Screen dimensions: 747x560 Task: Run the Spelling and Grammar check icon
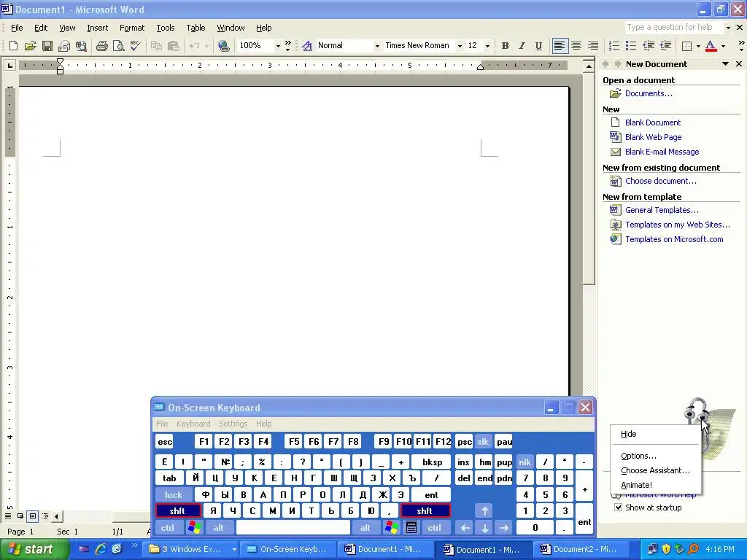pyautogui.click(x=135, y=46)
